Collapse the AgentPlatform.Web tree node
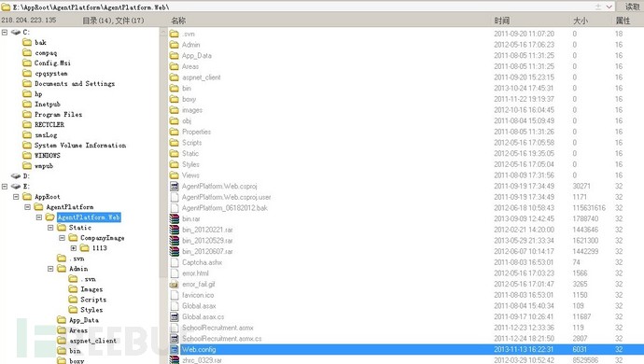The width and height of the screenshot is (644, 364). [x=39, y=217]
